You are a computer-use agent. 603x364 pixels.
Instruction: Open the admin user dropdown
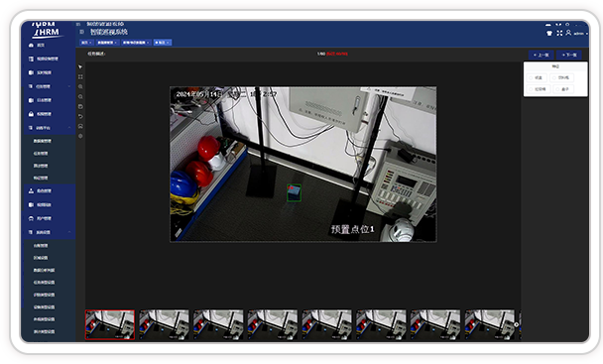581,34
